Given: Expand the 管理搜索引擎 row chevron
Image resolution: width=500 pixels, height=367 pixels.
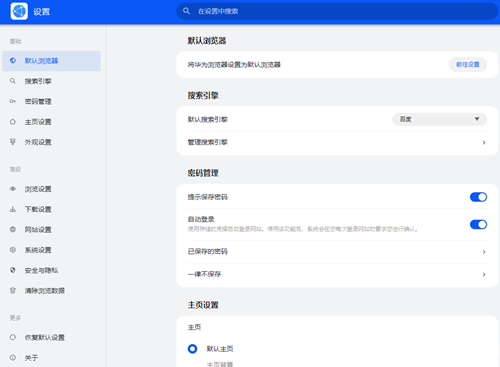Looking at the screenshot, I should [x=484, y=142].
